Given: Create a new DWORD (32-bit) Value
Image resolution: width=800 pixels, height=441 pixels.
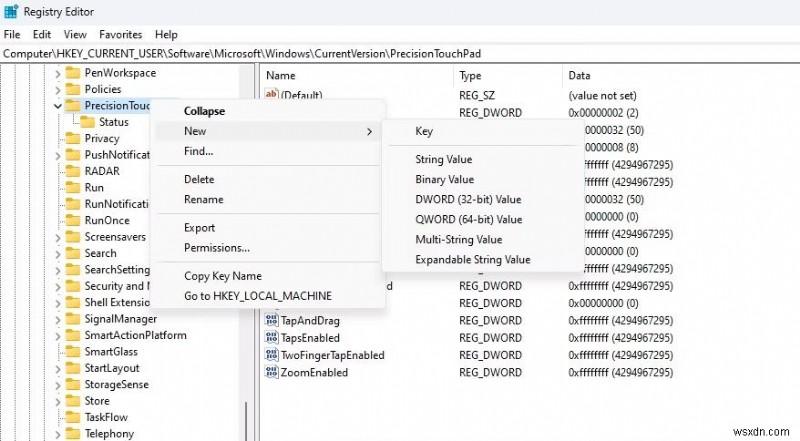Looking at the screenshot, I should point(483,199).
